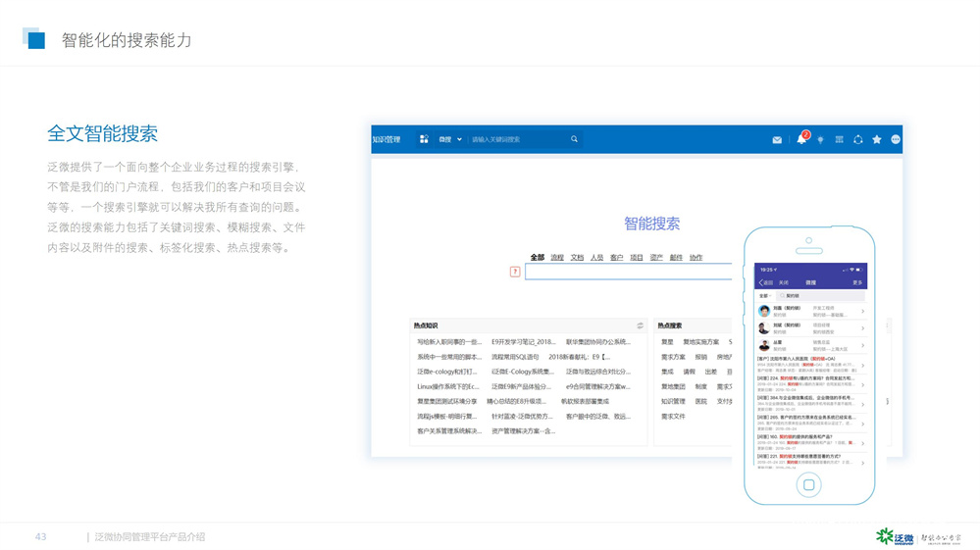980x550 pixels.
Task: Tap avatar of first phone contact result
Action: (764, 310)
